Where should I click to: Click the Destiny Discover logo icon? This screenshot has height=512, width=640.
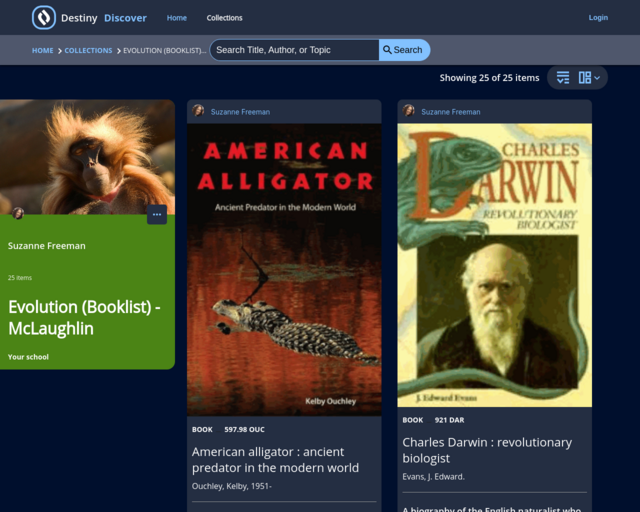[x=44, y=18]
